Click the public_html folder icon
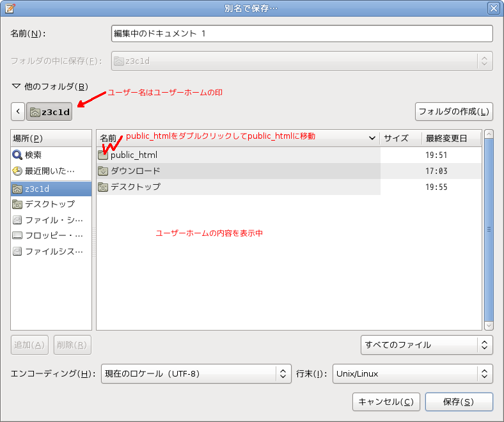This screenshot has width=504, height=422. [x=103, y=155]
